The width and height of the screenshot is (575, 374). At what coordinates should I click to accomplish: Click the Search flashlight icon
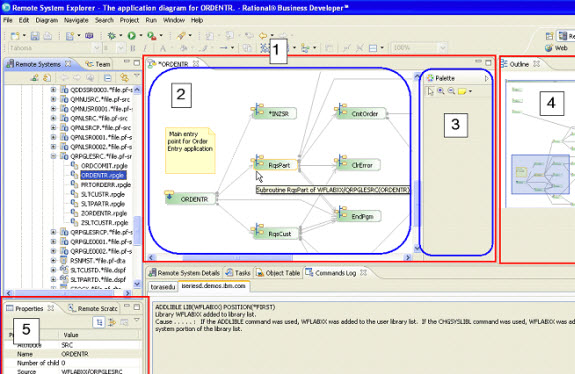click(x=181, y=36)
